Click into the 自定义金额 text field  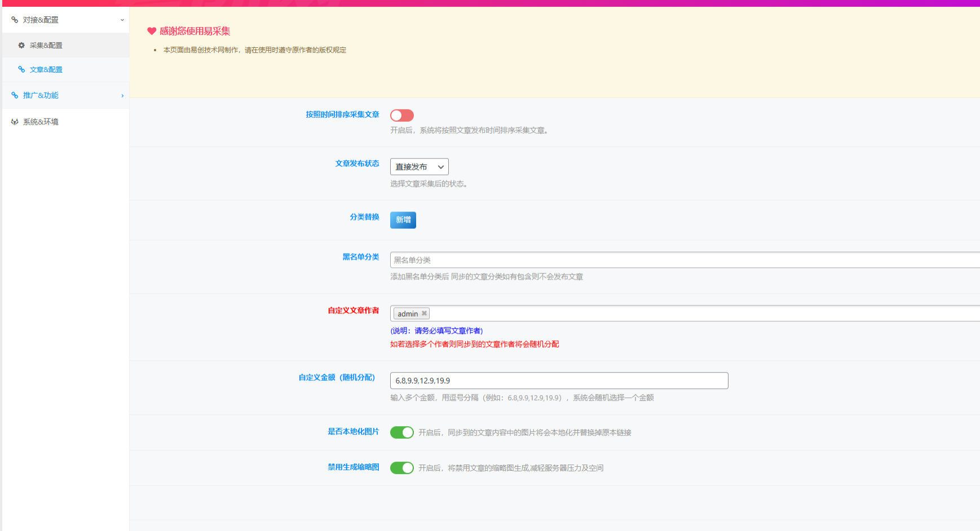(558, 380)
